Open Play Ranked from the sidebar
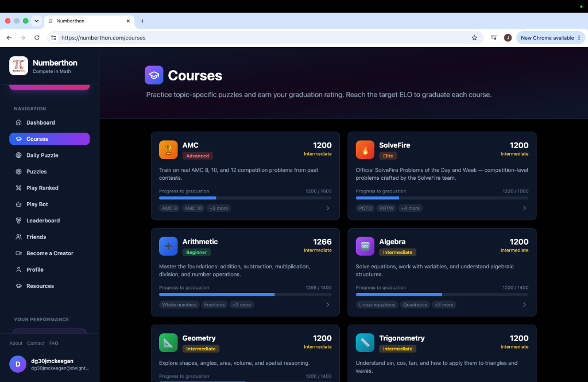This screenshot has height=382, width=588. pyautogui.click(x=49, y=188)
